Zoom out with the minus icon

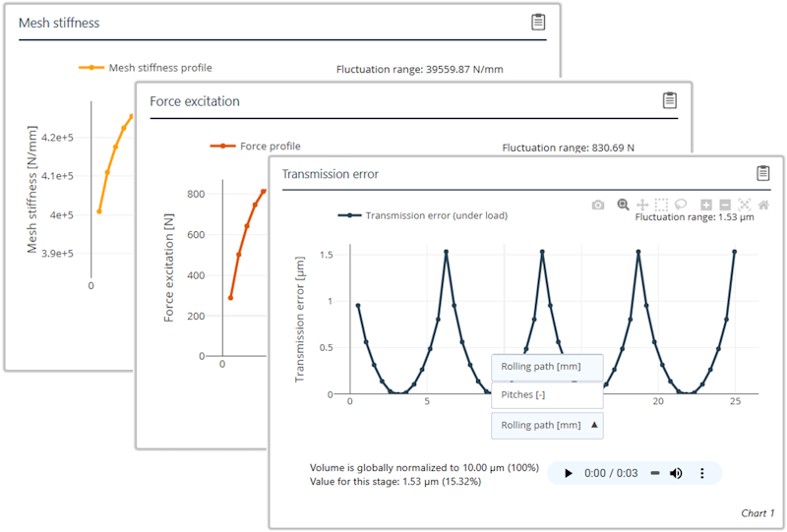click(x=725, y=205)
